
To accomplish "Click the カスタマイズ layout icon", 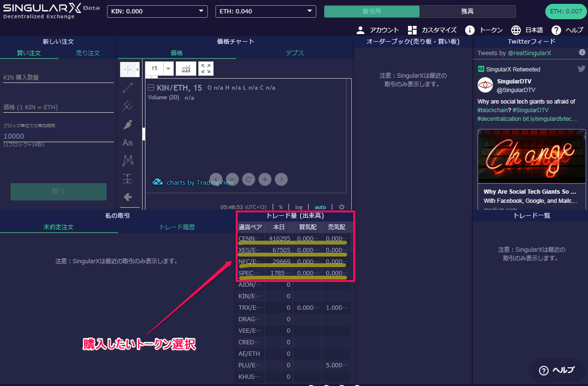I will click(x=412, y=30).
